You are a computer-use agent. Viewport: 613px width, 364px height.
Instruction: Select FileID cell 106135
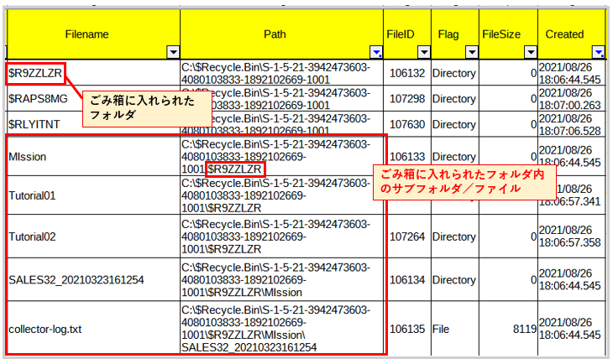click(407, 329)
